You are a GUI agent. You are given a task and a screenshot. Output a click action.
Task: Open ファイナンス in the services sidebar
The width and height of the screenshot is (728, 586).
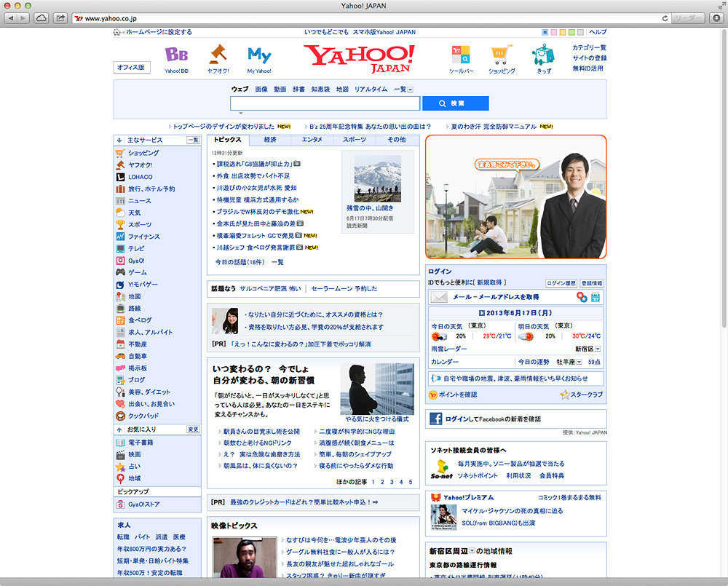tap(144, 237)
